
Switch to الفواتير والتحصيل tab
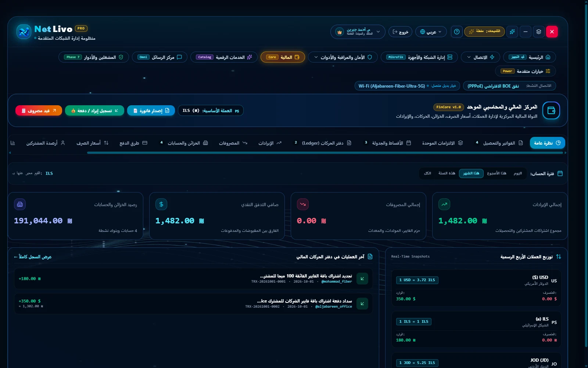[x=499, y=143]
